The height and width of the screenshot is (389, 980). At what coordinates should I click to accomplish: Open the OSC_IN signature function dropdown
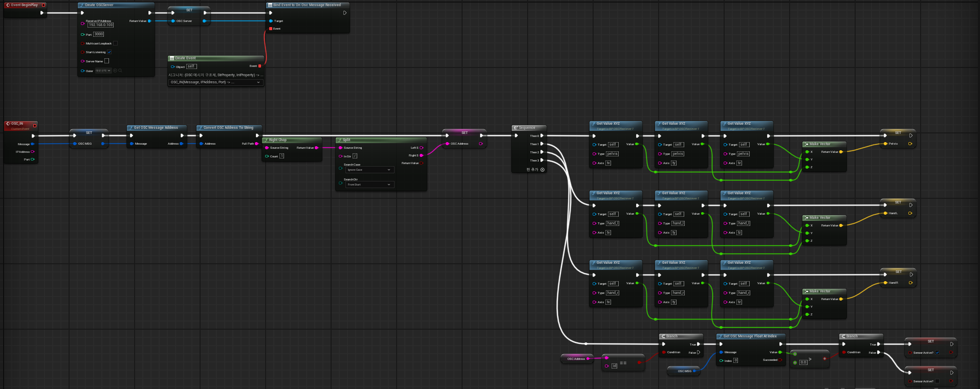coord(215,82)
